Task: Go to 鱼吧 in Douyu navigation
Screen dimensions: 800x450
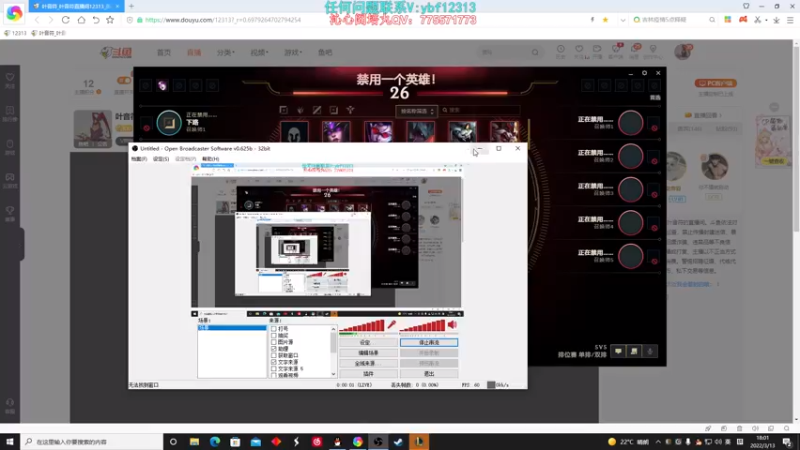Action: click(x=325, y=53)
